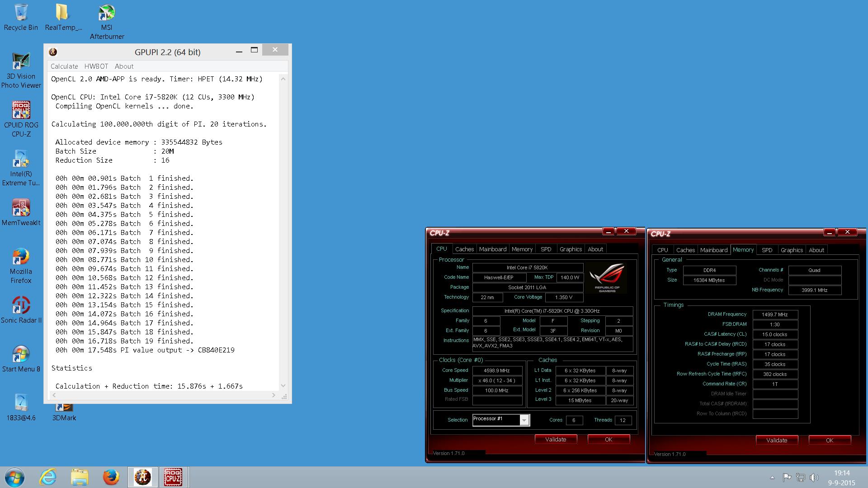Screen dimensions: 868x488
Task: Click Validate in the right CPU-Z window
Action: click(x=777, y=440)
